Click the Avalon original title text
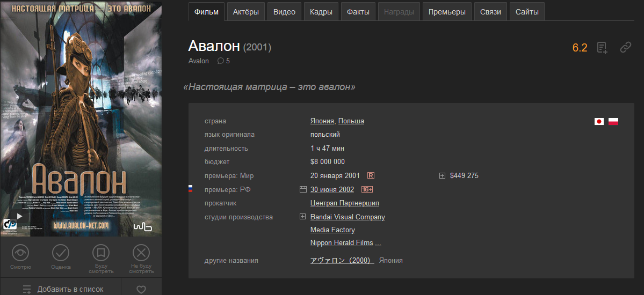 (198, 61)
